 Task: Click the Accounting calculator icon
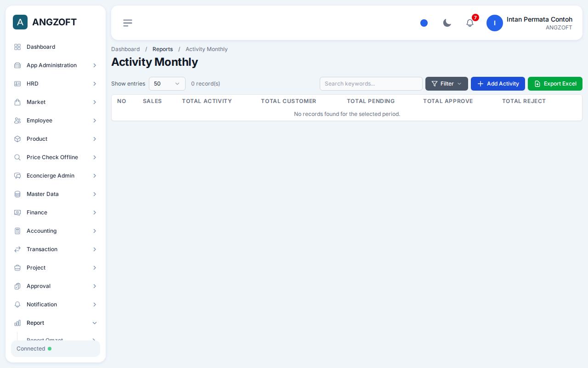click(17, 231)
